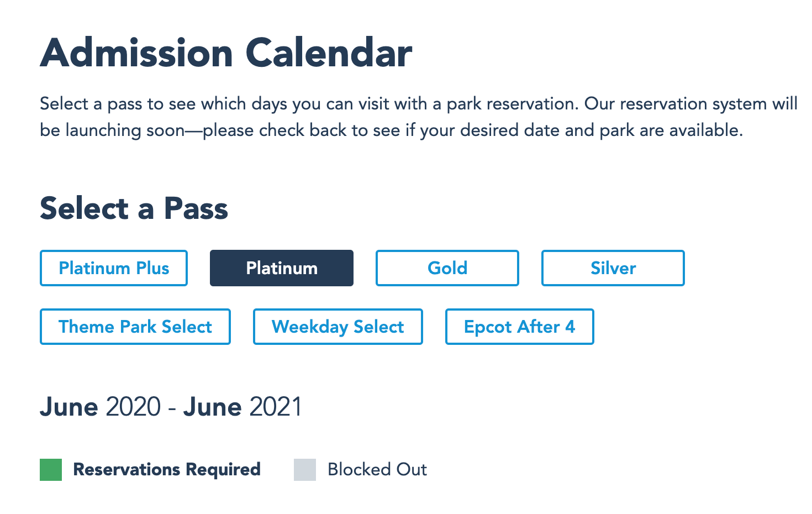Screen dimensions: 812x514
Task: Click the green Reservations Required swatch
Action: (51, 470)
